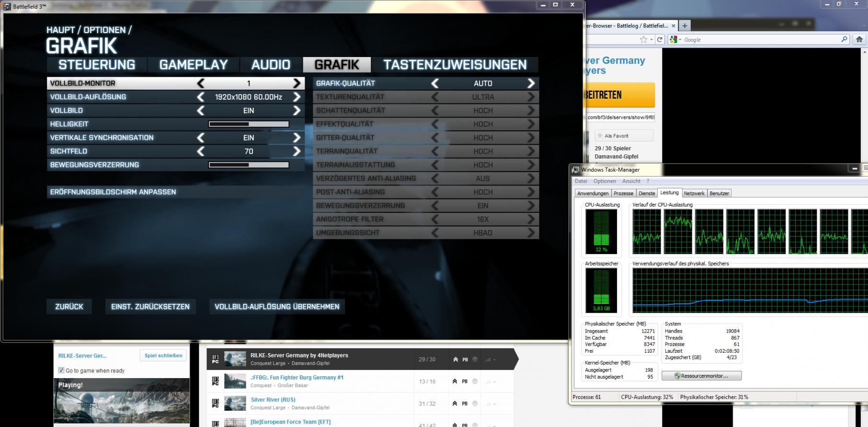868x427 pixels.
Task: Click the server URL field under BEITRETEN
Action: pos(620,117)
